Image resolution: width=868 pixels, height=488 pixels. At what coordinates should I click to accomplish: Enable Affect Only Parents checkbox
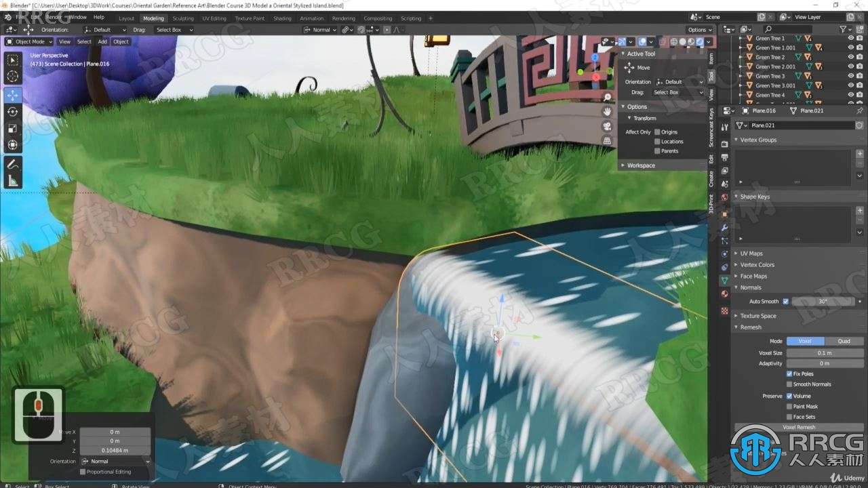click(657, 151)
